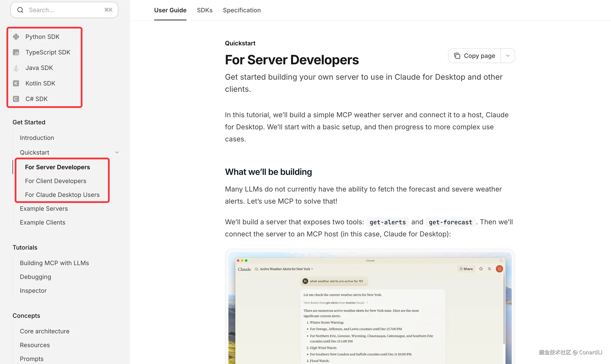Navigate to Example Servers

click(x=44, y=209)
